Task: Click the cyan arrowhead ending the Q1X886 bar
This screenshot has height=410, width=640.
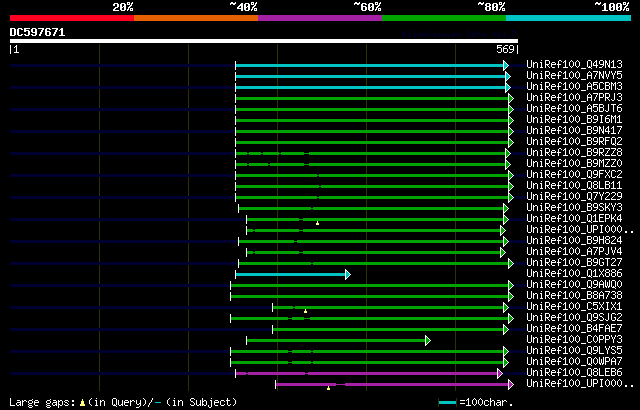Action: pyautogui.click(x=348, y=275)
